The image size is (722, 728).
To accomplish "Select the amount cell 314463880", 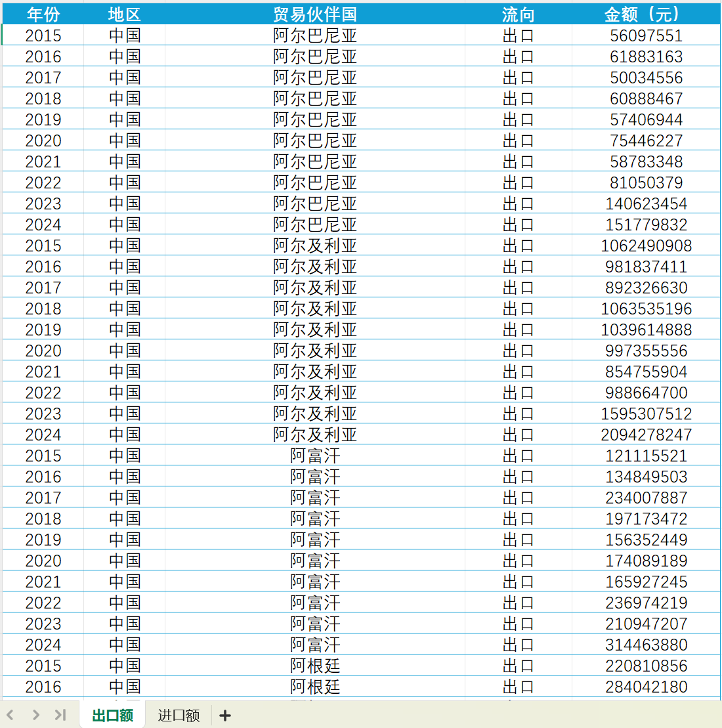I will (646, 645).
